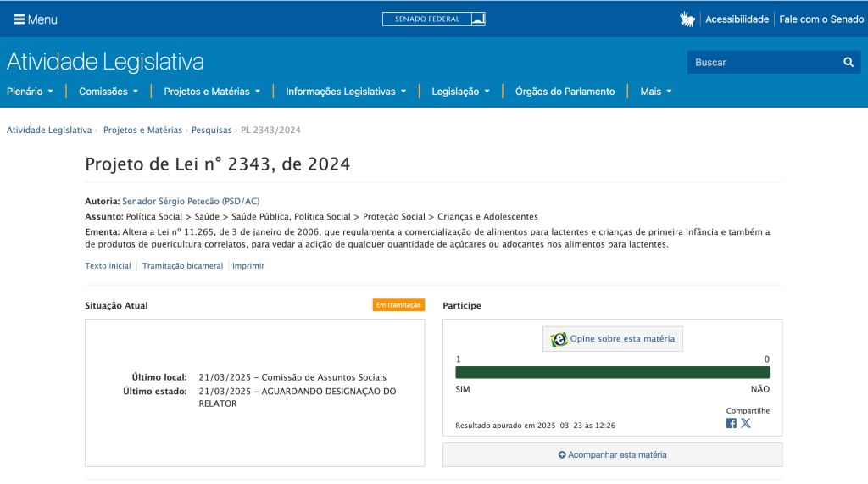Open the Projetos e Matérias dropdown

(x=212, y=92)
